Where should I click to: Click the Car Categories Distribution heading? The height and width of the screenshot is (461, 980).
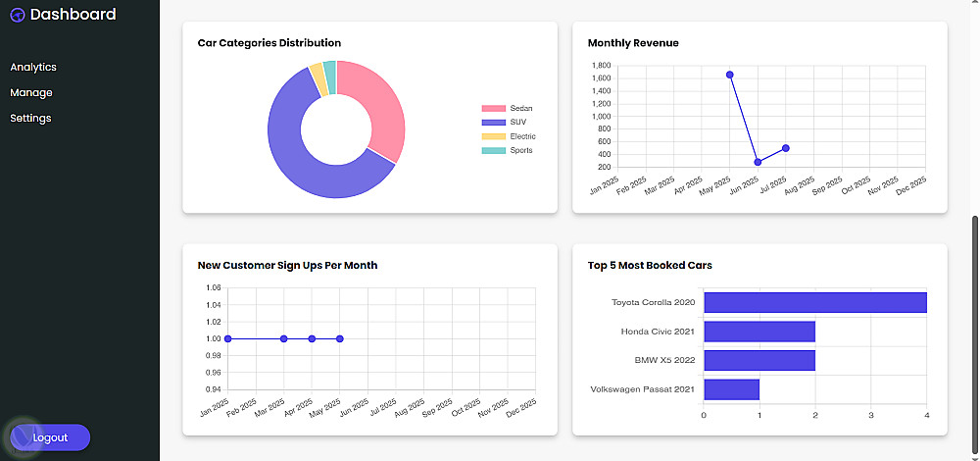point(269,43)
